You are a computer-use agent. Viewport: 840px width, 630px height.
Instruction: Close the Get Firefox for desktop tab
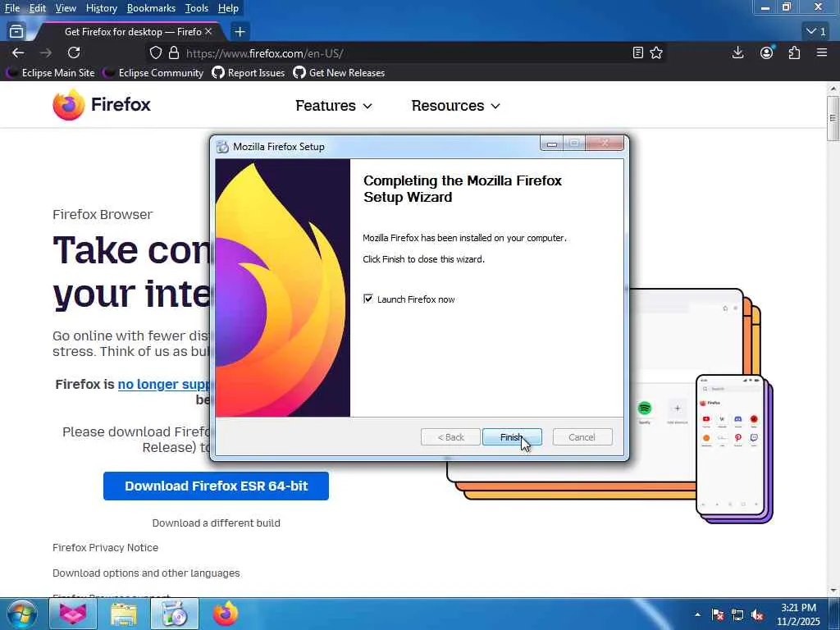point(208,32)
